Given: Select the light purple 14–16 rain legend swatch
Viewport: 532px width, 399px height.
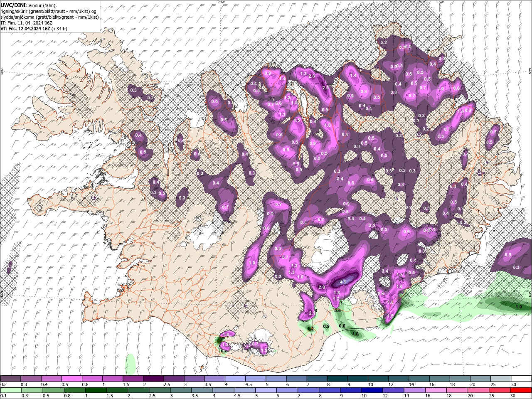Looking at the screenshot, I should pos(414,390).
